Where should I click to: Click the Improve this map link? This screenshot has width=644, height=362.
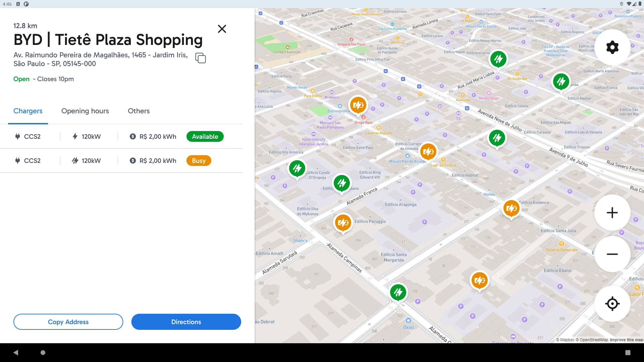pos(627,340)
